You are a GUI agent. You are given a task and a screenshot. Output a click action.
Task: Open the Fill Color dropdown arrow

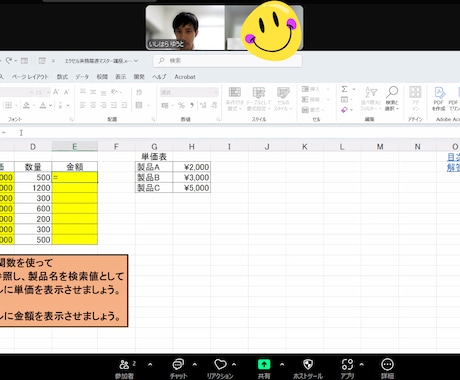point(34,105)
